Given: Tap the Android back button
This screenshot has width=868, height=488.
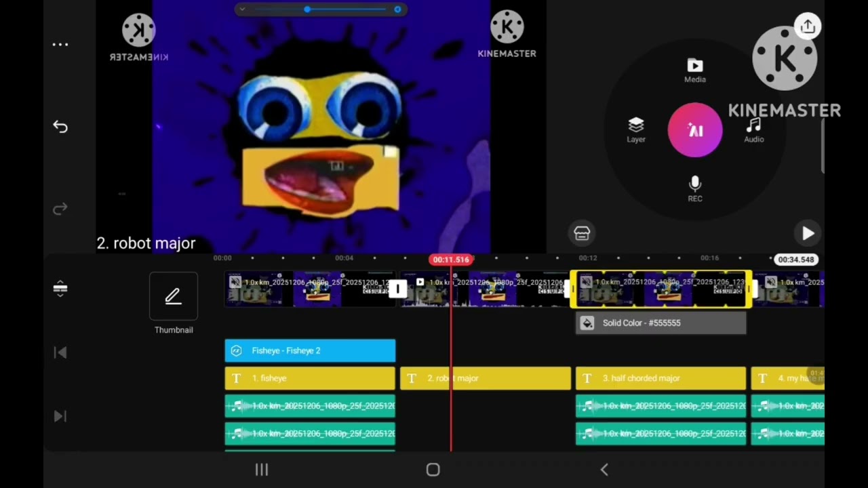Looking at the screenshot, I should tap(604, 470).
